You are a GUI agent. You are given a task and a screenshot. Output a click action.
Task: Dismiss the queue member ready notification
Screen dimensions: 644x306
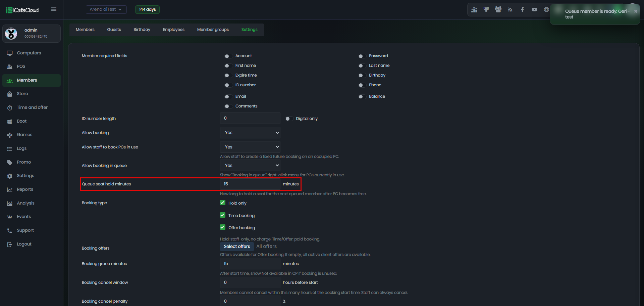pos(635,11)
